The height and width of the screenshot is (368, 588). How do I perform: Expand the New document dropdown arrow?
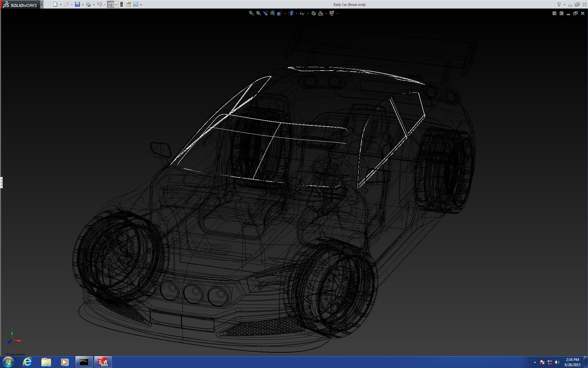[61, 5]
